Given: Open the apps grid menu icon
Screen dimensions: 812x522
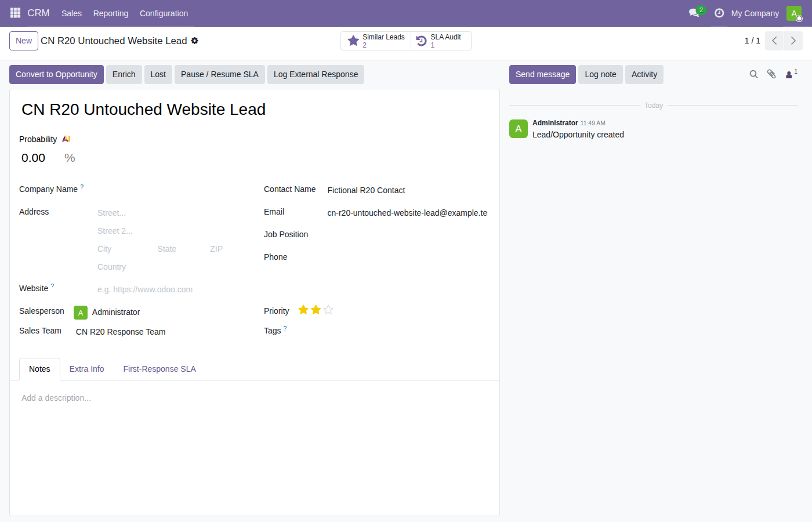Looking at the screenshot, I should pos(15,13).
